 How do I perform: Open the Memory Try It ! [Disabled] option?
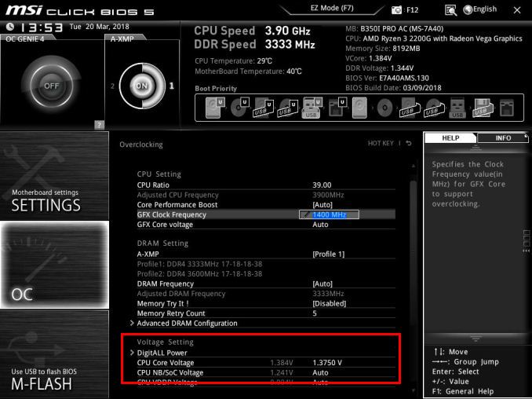tap(329, 303)
